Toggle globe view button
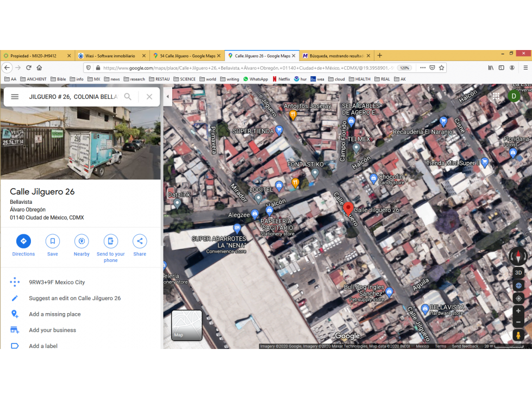 (x=518, y=286)
